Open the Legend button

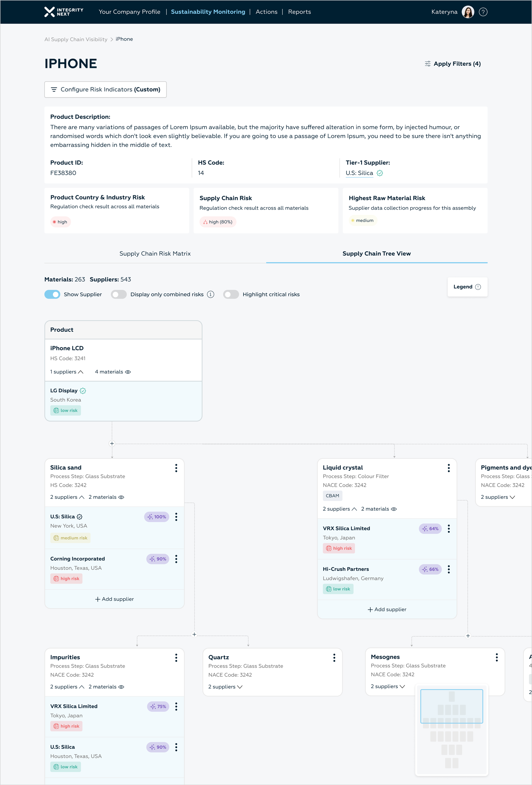pyautogui.click(x=467, y=287)
